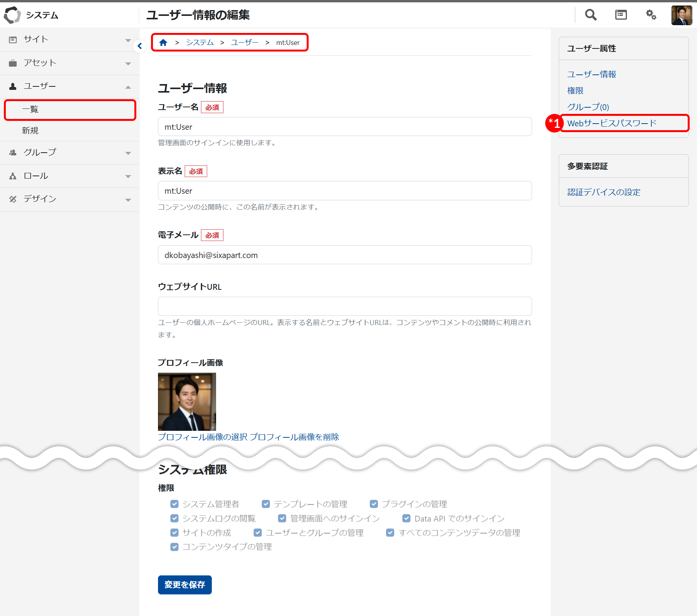This screenshot has width=697, height=616.
Task: Open the site list icon in header
Action: coord(621,15)
